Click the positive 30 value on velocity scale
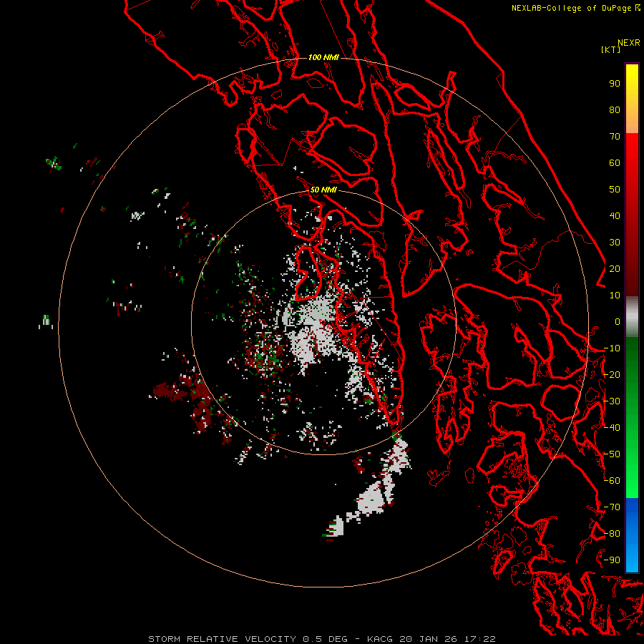This screenshot has width=644, height=644. 615,243
